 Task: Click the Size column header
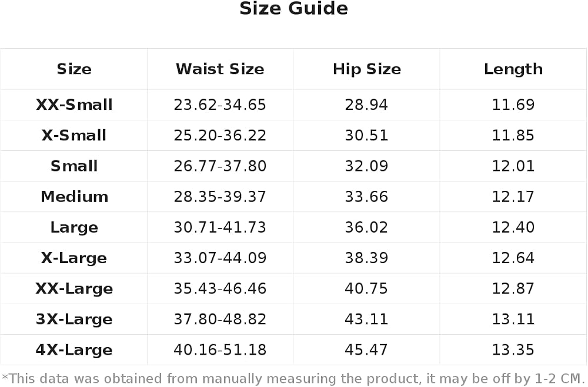click(74, 69)
